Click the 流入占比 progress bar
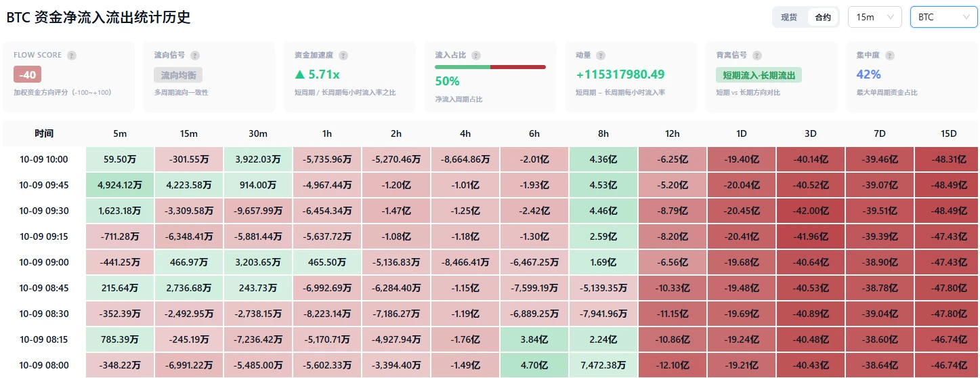This screenshot has width=980, height=378. (x=490, y=66)
